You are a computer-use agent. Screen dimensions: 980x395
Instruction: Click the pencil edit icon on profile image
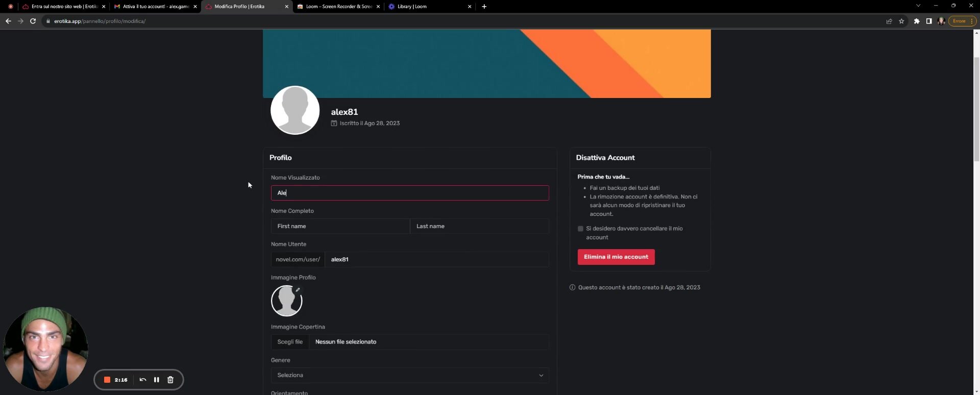pos(298,290)
